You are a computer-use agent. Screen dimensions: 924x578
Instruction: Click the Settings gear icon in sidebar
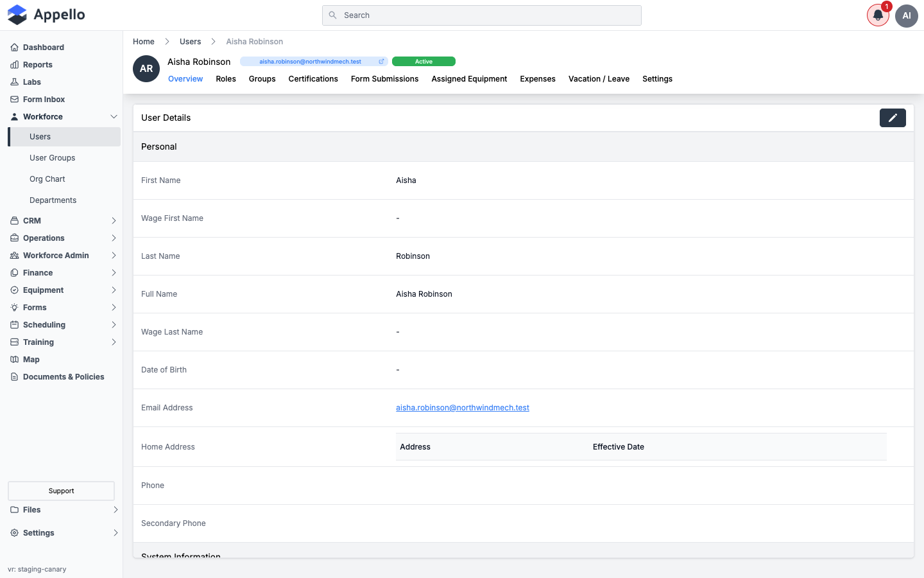coord(14,533)
